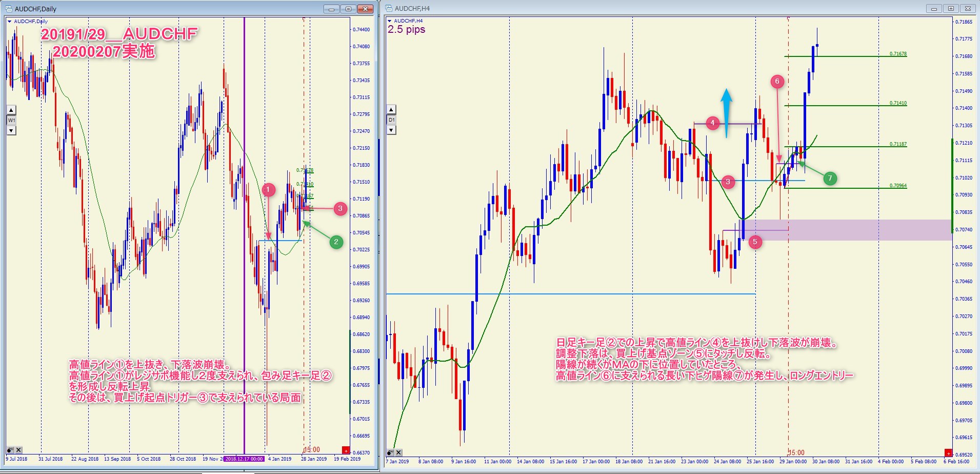Toggle the D1 timeframe button on H4 chart
This screenshot has width=980, height=474.
391,120
